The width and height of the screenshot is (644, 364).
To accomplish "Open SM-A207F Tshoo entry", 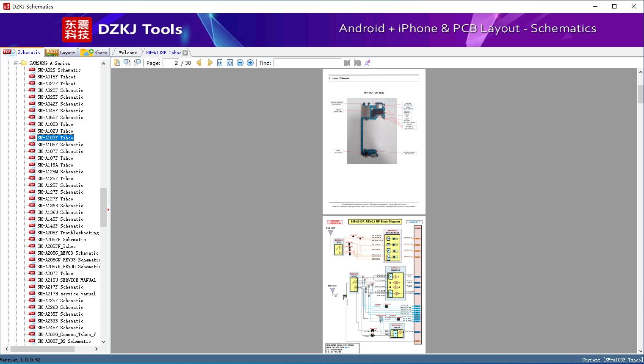I will pos(55,273).
